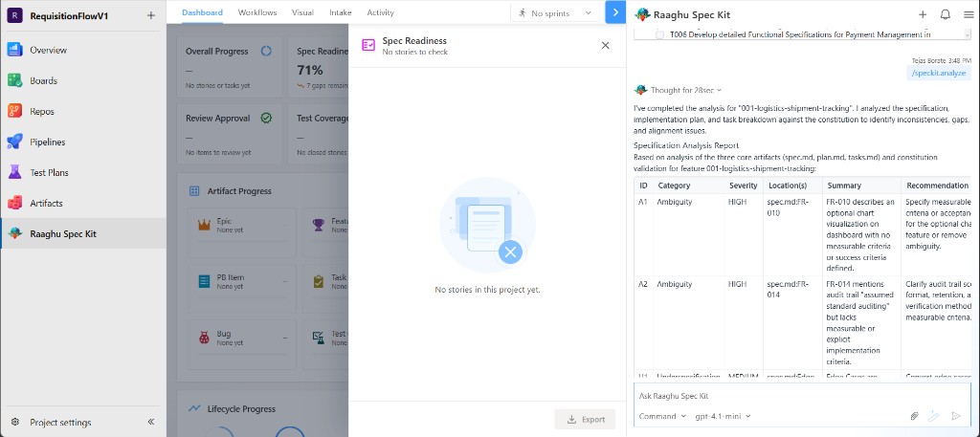The width and height of the screenshot is (980, 437).
Task: Collapse the sidebar with double-chevron icon
Action: 150,422
